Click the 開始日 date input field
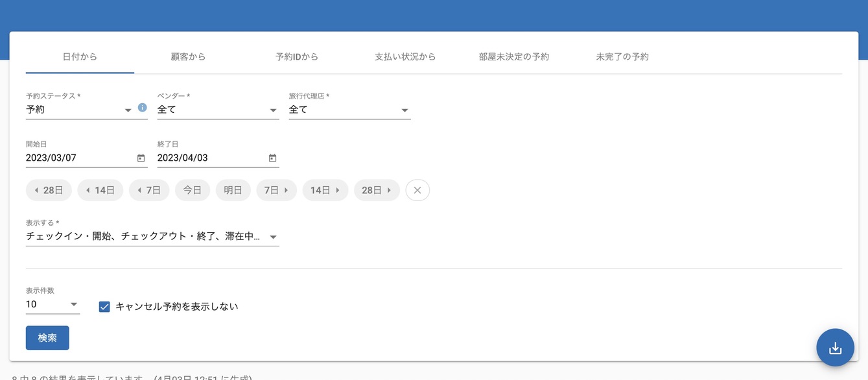Image resolution: width=868 pixels, height=380 pixels. [78, 158]
